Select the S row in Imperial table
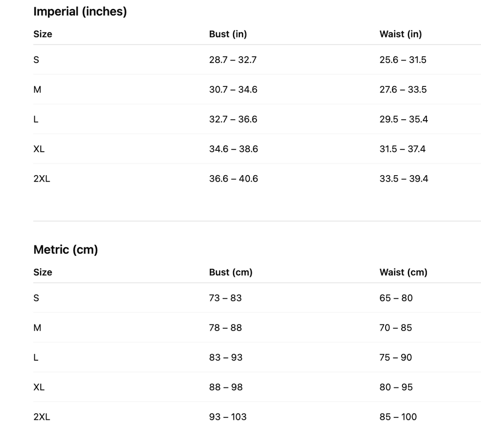This screenshot has height=448, width=481. click(36, 60)
